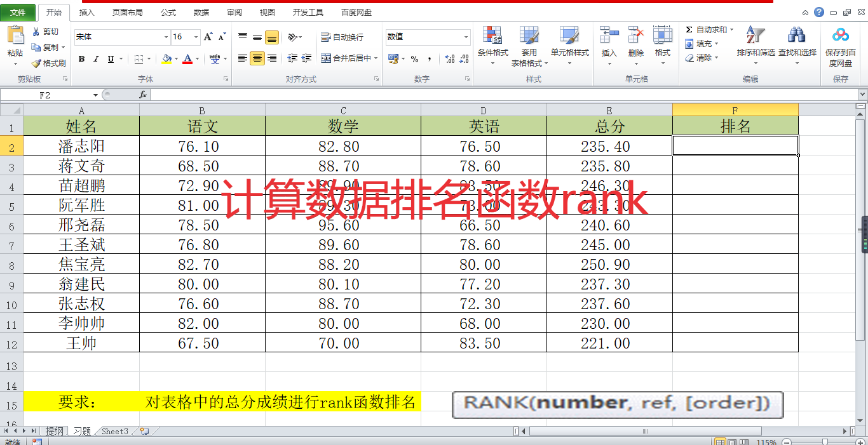Click the Delete cells (删除) icon
The height and width of the screenshot is (445, 868).
(636, 35)
